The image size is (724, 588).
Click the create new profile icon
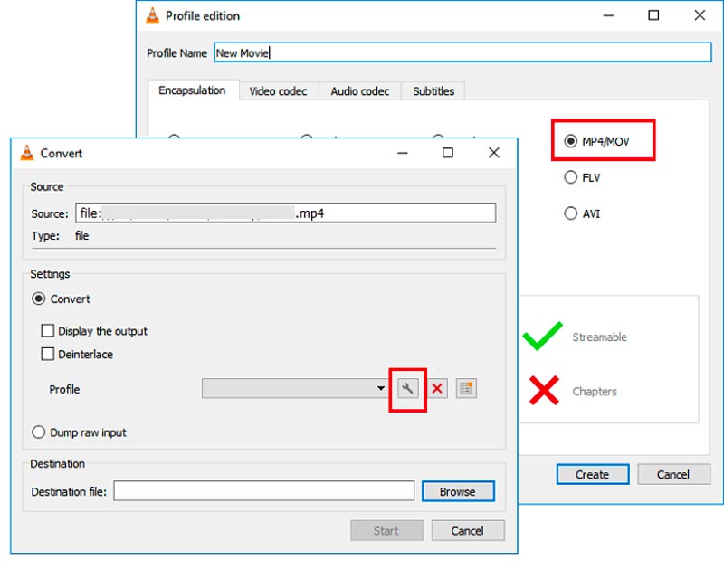pos(466,389)
